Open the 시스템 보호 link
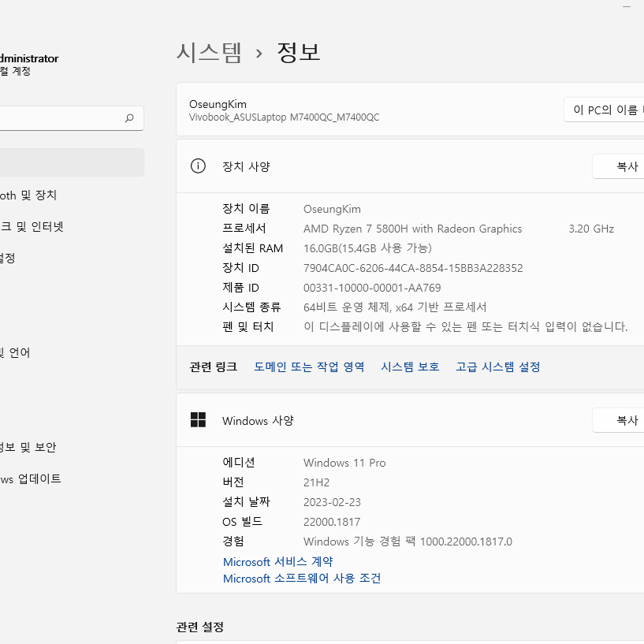The image size is (644, 644). [410, 367]
